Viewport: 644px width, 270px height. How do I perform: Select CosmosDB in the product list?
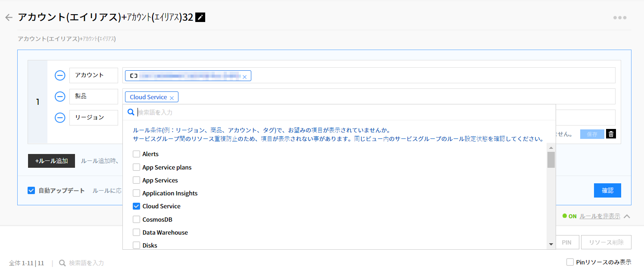coord(136,220)
